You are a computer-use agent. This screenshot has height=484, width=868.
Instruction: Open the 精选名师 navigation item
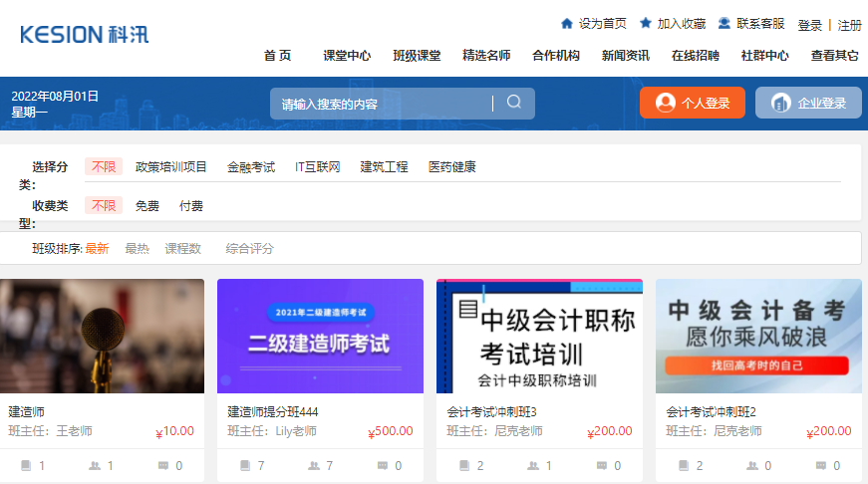(486, 56)
